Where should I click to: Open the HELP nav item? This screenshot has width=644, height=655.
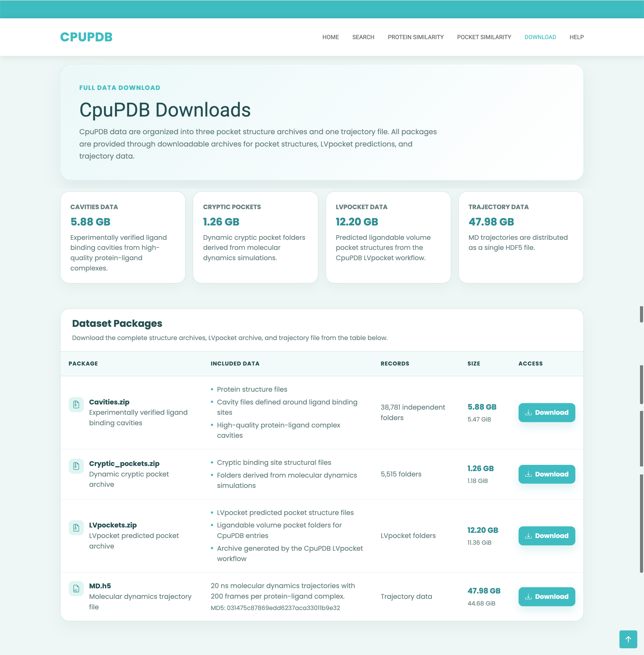576,37
